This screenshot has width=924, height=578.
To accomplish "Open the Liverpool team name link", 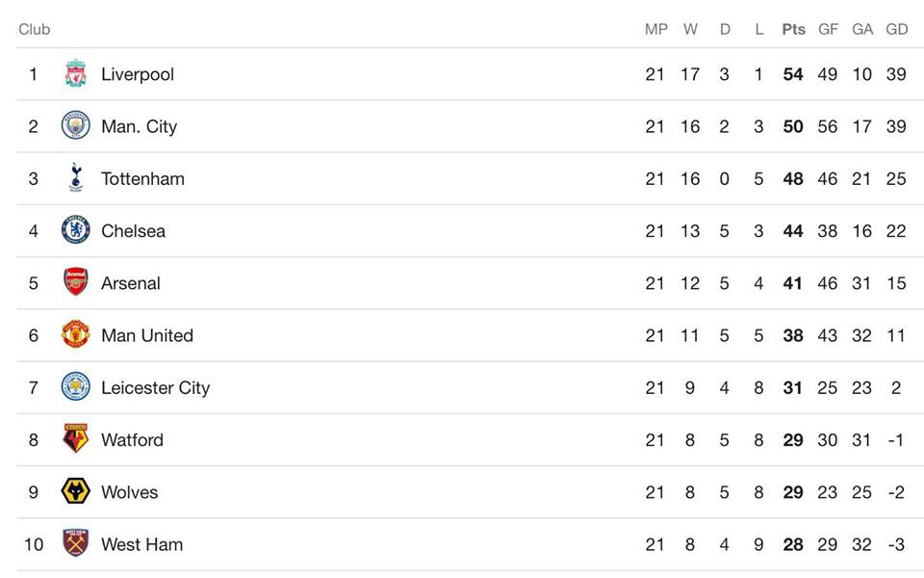I will [x=138, y=74].
